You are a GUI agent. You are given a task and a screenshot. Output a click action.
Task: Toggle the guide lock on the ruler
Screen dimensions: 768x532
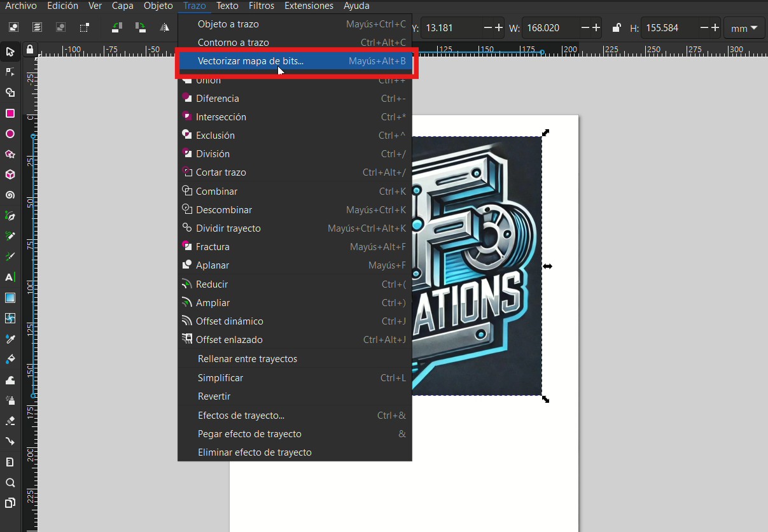30,49
